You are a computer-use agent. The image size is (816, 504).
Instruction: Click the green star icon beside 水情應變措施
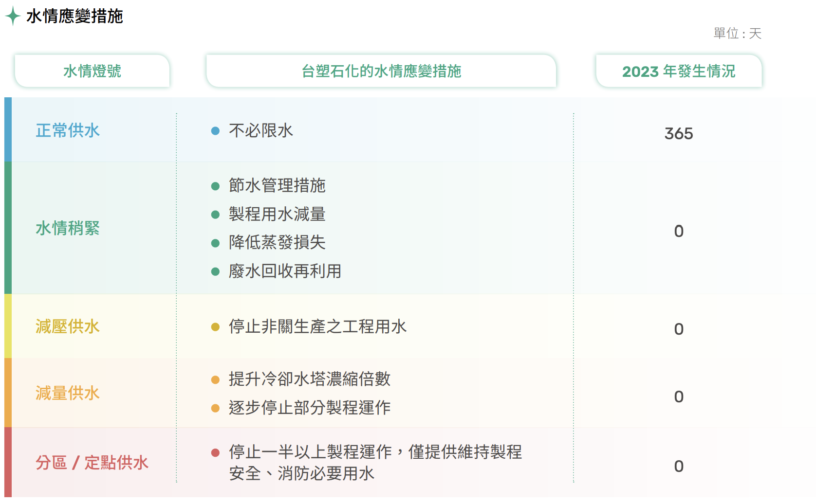(x=13, y=16)
